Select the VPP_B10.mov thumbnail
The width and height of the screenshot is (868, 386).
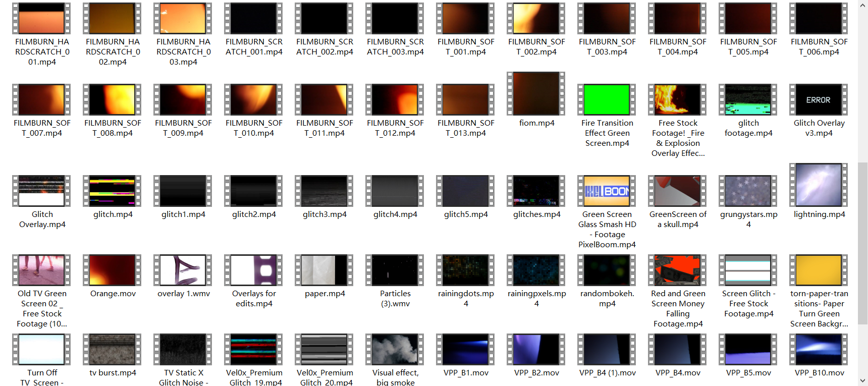click(819, 350)
